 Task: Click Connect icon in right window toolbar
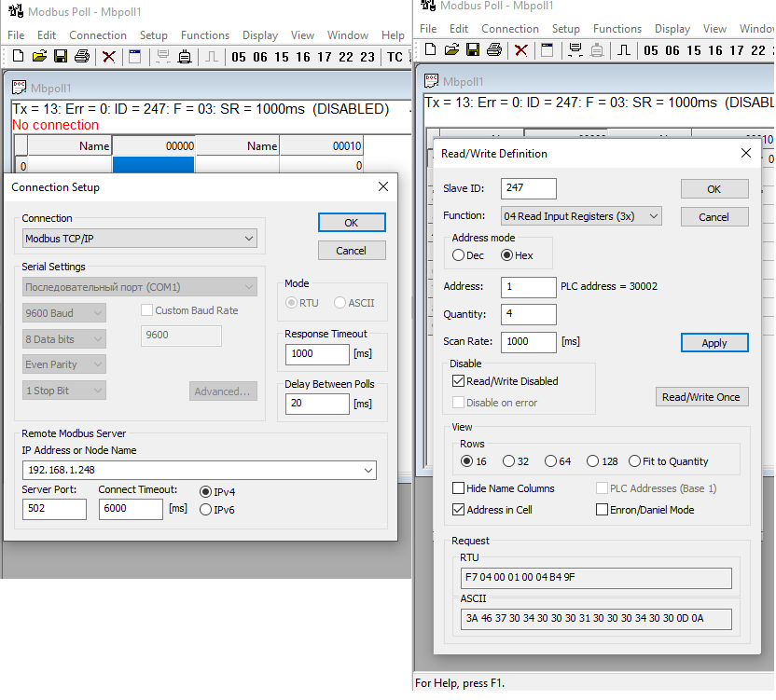tap(575, 50)
